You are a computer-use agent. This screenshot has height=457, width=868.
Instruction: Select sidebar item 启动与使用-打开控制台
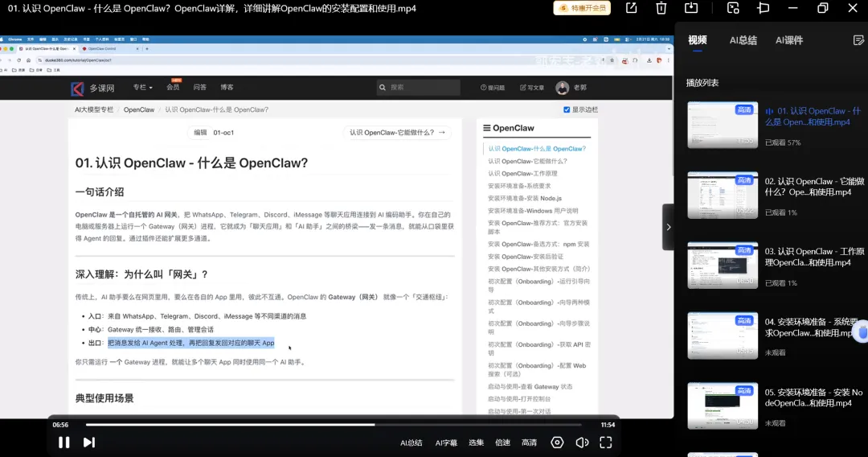point(518,399)
